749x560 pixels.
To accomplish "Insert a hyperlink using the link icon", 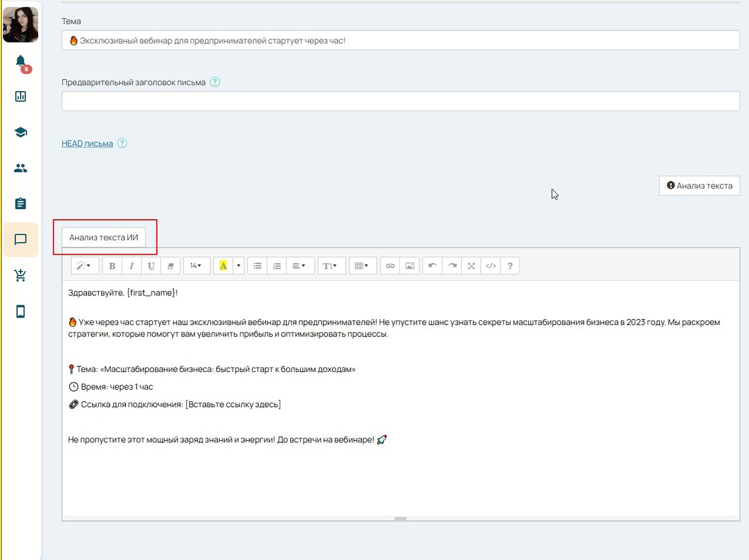I will click(390, 266).
